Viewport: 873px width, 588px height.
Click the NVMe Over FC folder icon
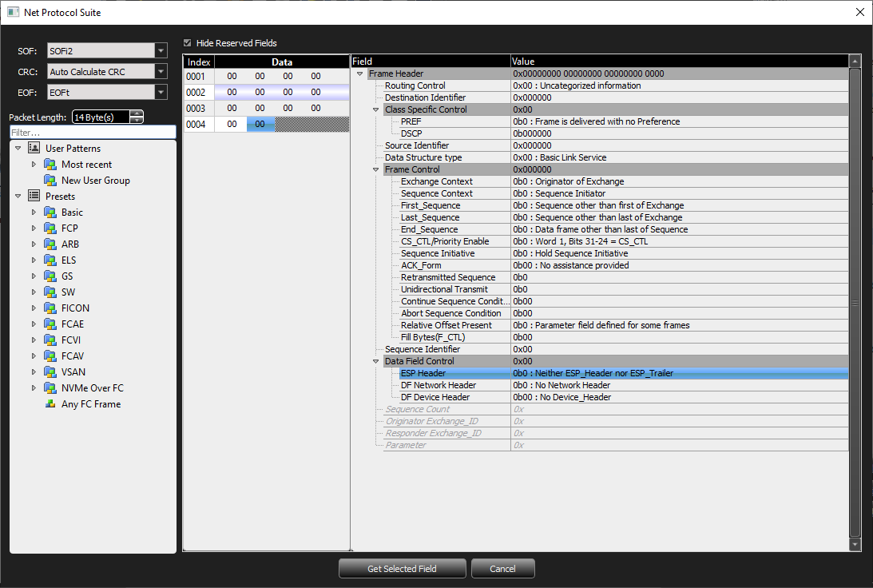click(50, 388)
